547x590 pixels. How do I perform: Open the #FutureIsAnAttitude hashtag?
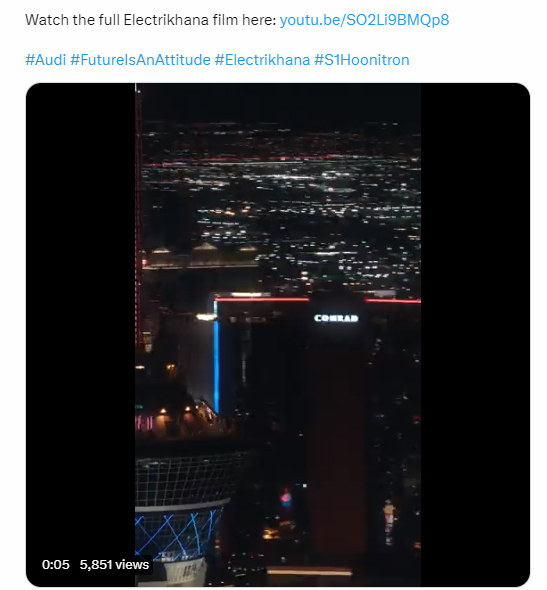coord(140,60)
